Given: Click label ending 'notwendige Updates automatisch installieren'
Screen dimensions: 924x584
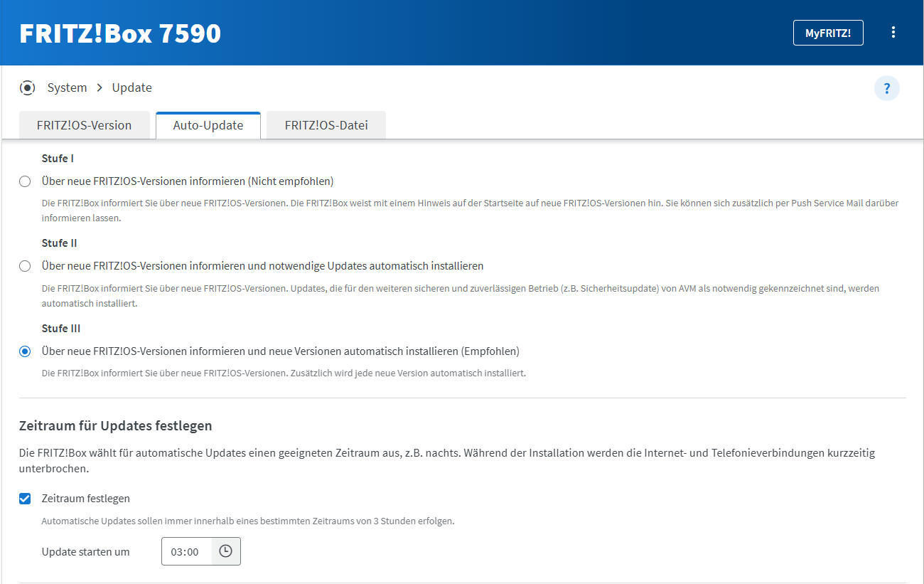Looking at the screenshot, I should (x=263, y=266).
